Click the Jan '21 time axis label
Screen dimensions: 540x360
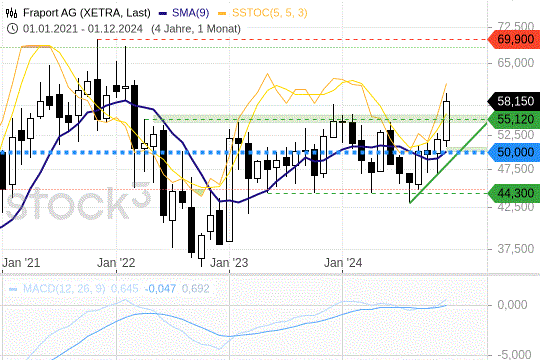(x=21, y=263)
